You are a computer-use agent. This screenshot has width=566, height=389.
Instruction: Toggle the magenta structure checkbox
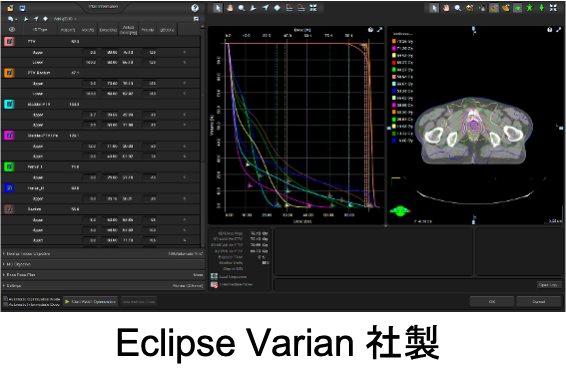coord(9,136)
